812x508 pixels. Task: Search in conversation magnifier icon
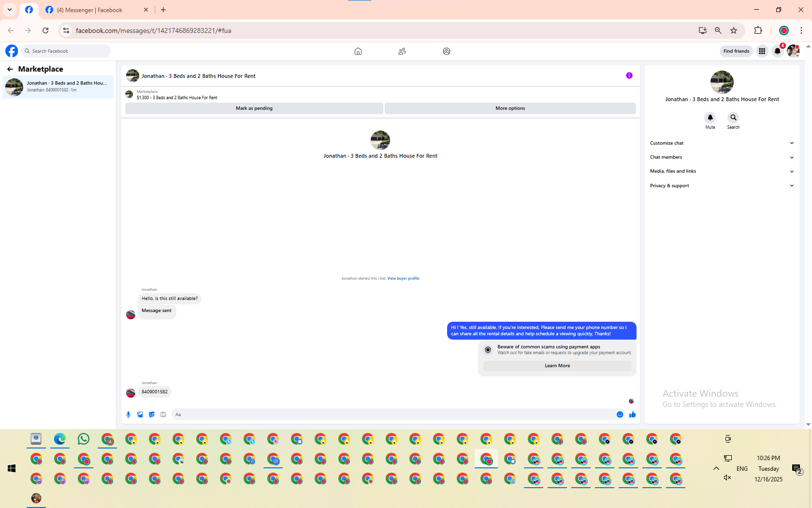pos(733,118)
